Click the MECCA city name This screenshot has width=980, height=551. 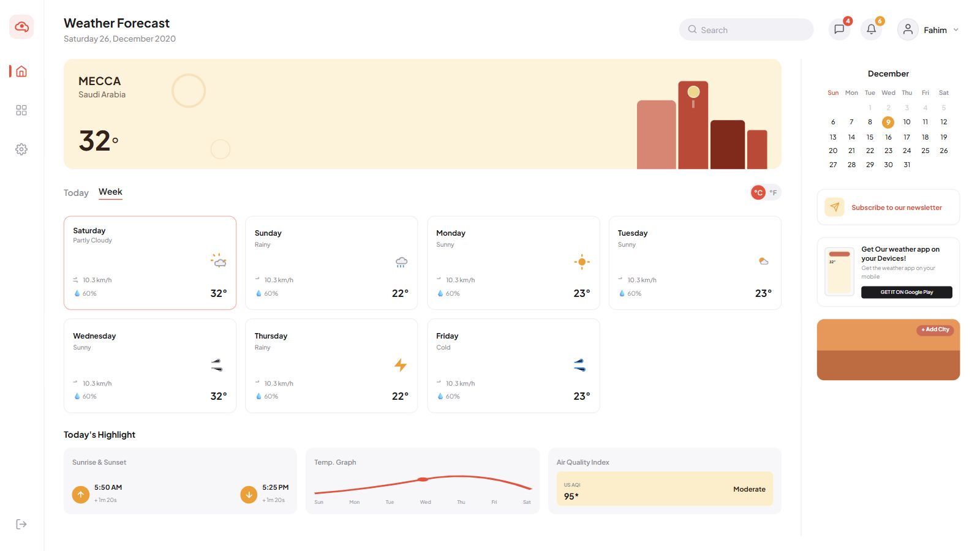tap(100, 81)
